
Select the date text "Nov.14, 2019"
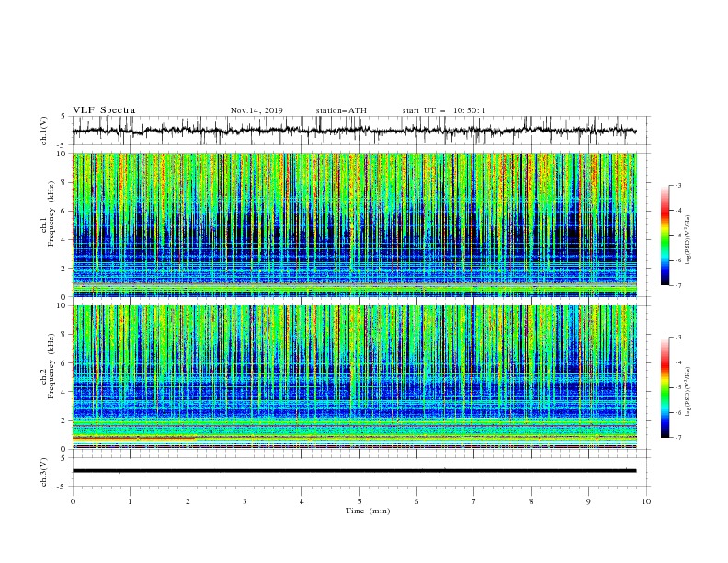pos(256,110)
